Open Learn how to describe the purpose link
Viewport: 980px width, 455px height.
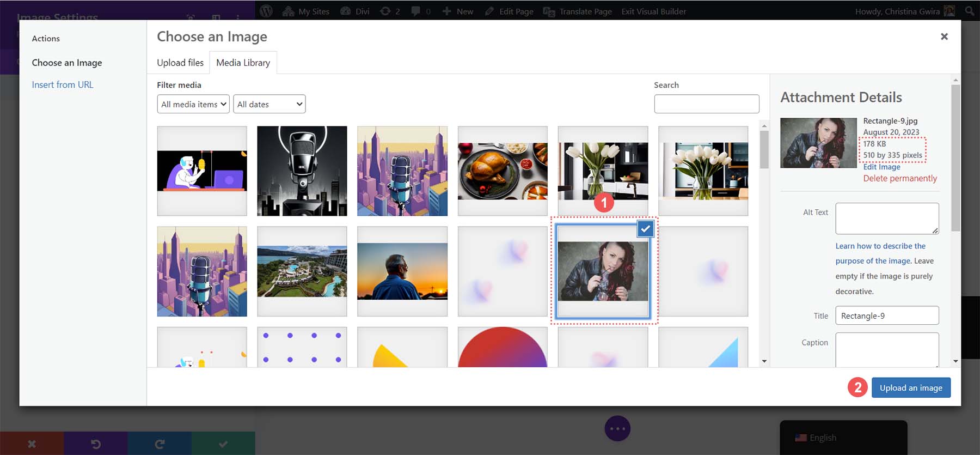point(880,253)
